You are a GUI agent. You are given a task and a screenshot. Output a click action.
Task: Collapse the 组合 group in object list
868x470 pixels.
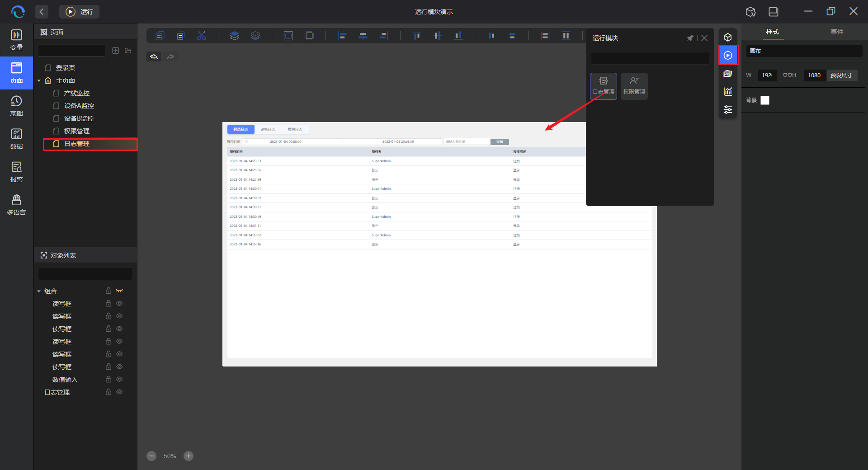pos(39,291)
